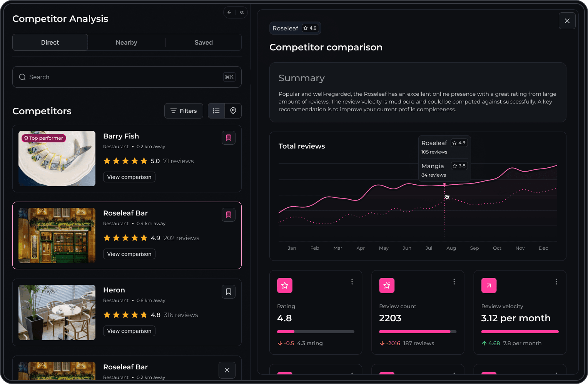Viewport: 588px width, 384px height.
Task: Dismiss the bottom Roseleaf Bar card via the X
Action: [227, 370]
